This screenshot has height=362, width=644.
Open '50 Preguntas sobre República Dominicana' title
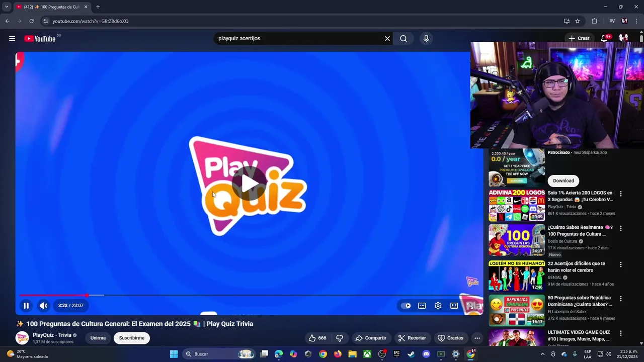coord(580,301)
